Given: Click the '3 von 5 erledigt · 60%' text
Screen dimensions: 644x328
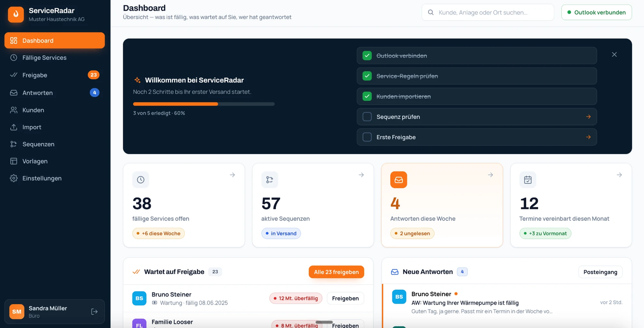Looking at the screenshot, I should 159,113.
